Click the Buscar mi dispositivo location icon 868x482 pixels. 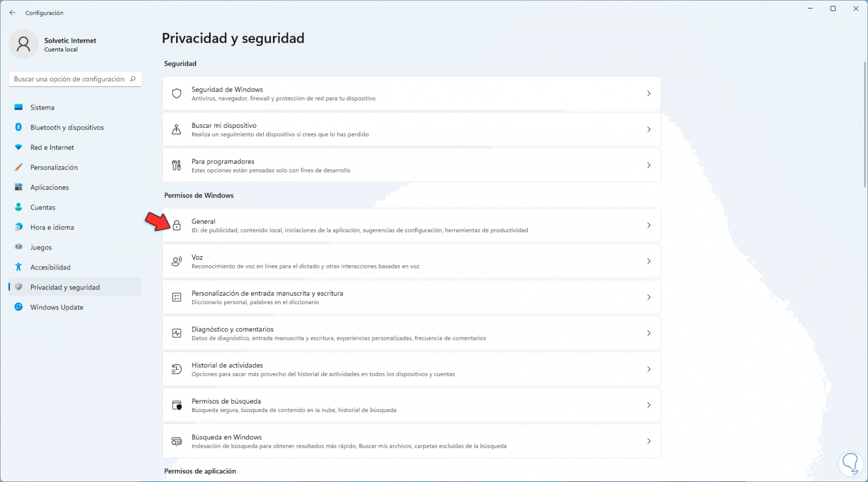tap(177, 129)
